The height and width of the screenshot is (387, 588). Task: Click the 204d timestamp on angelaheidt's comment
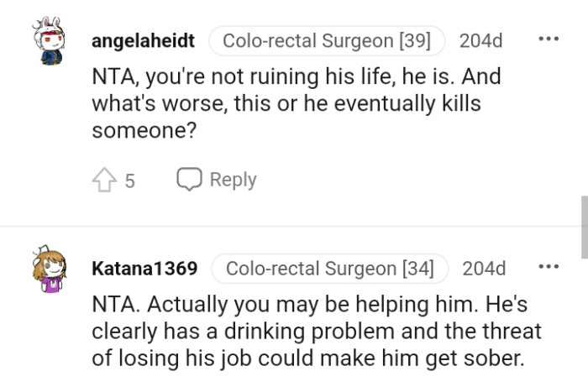[x=481, y=40]
